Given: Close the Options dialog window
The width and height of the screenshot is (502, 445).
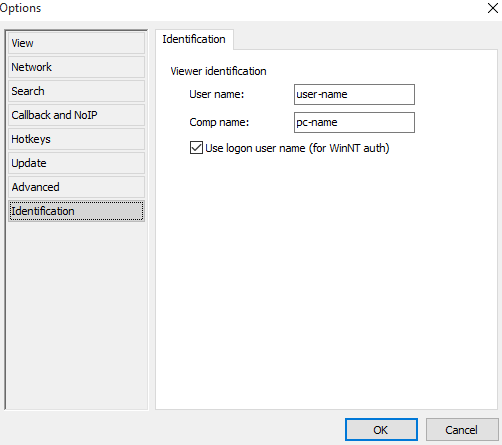Looking at the screenshot, I should tap(493, 8).
